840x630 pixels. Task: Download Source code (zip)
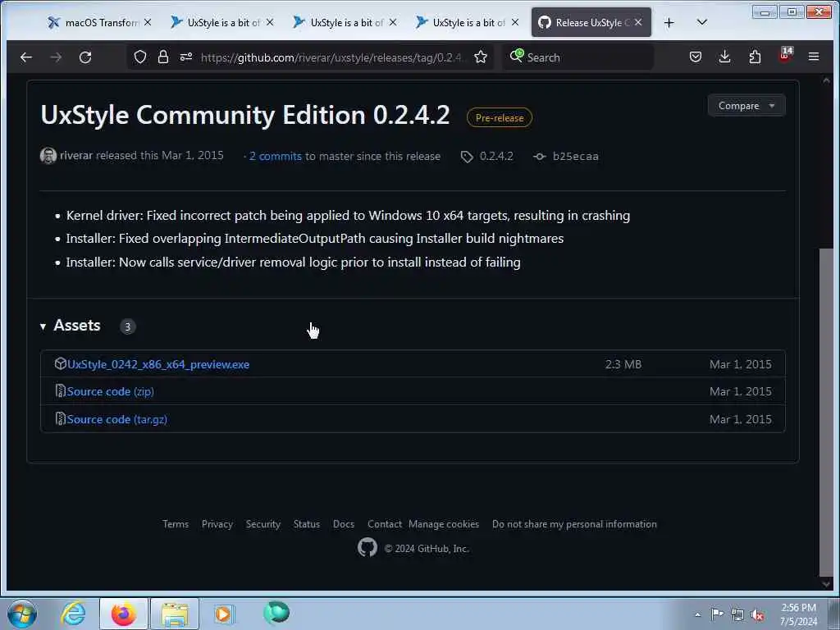click(111, 391)
